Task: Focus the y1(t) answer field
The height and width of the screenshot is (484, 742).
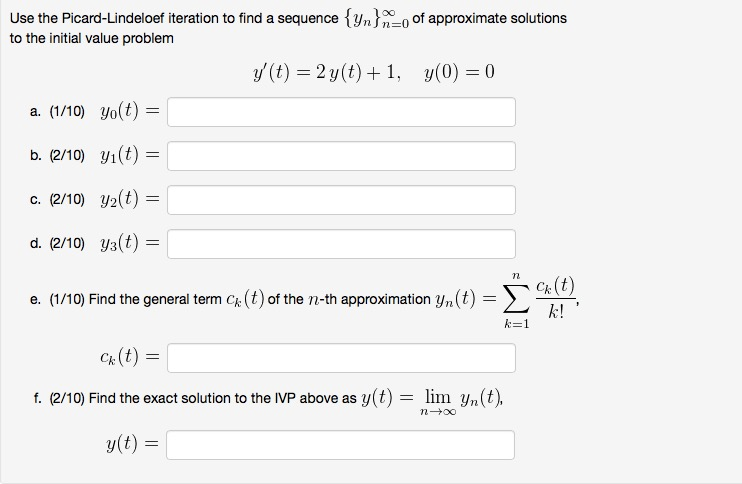Action: click(x=341, y=156)
